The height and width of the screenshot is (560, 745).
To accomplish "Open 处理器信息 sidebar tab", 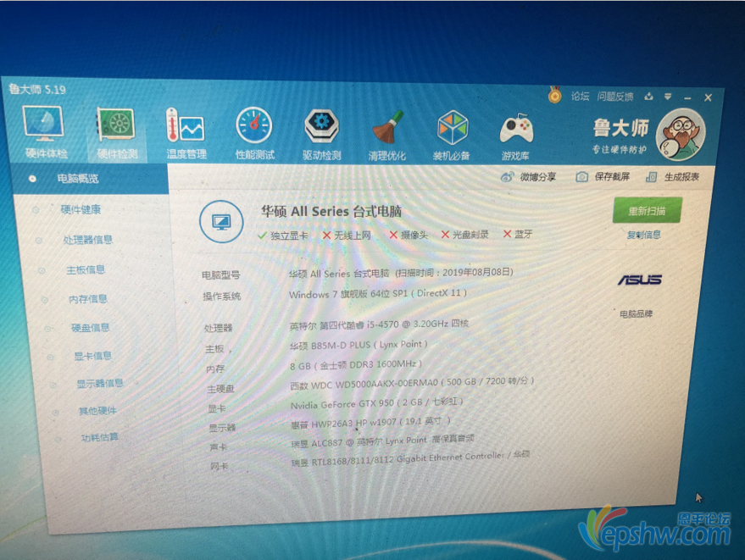I will point(88,240).
